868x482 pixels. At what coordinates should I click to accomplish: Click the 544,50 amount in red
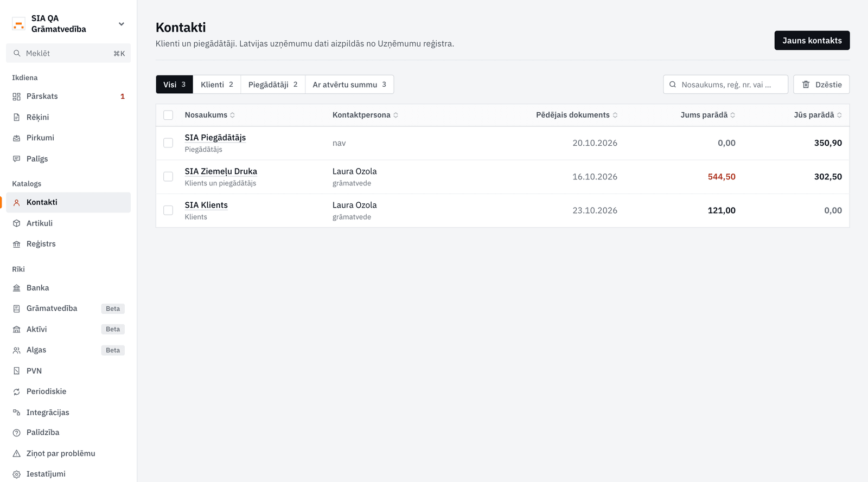tap(722, 177)
